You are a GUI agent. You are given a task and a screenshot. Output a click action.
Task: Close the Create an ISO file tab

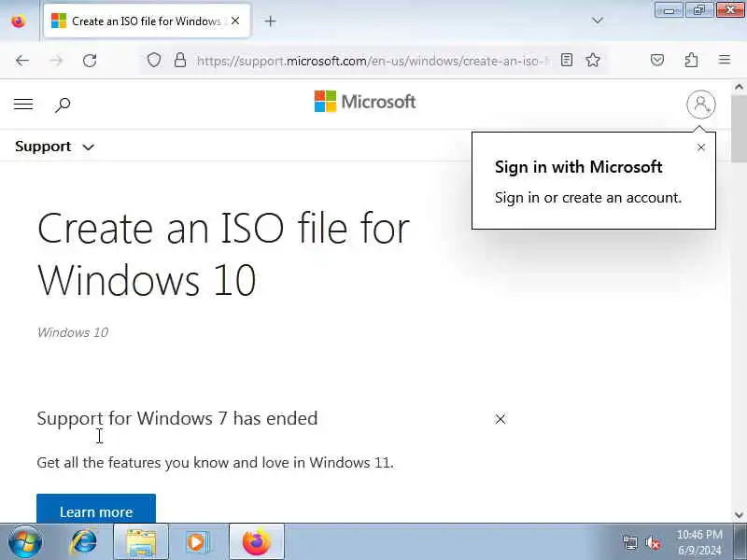(235, 21)
